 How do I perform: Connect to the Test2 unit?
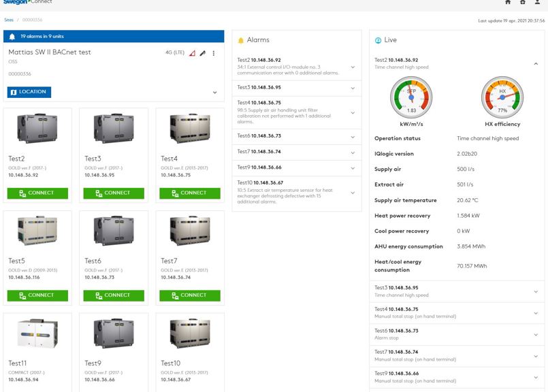[x=37, y=193]
